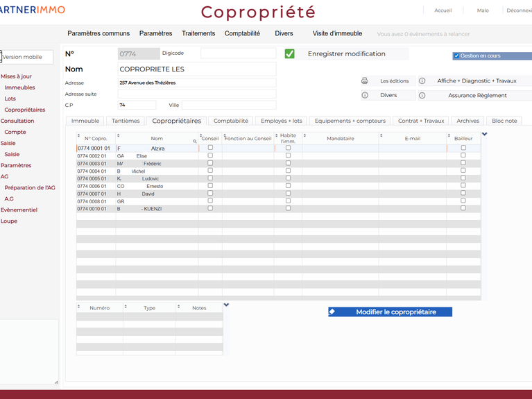This screenshot has width=532, height=399.
Task: Click the sort arrows in N° Copro. header
Action: coord(78,135)
